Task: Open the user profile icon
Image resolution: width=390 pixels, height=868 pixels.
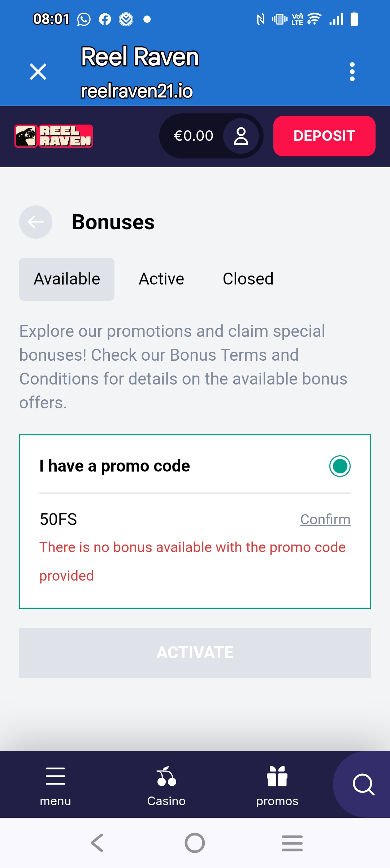Action: pyautogui.click(x=241, y=136)
